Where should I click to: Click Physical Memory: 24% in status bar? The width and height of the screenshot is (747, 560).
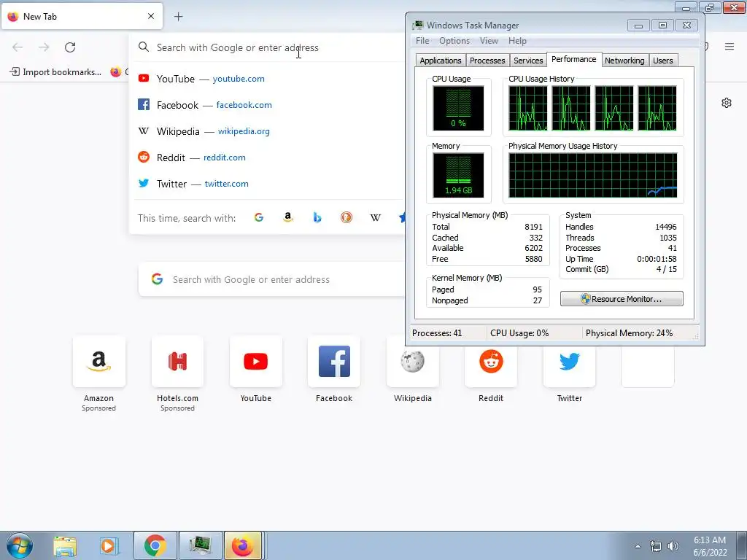point(629,333)
